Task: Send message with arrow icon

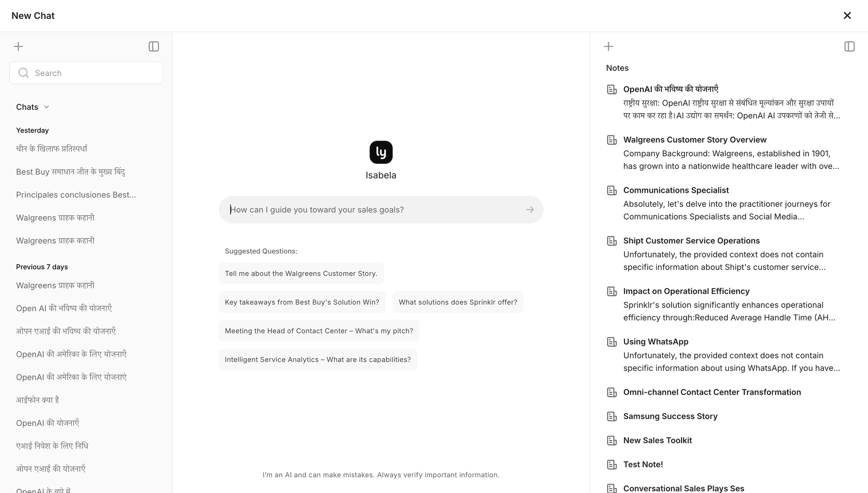Action: 530,210
